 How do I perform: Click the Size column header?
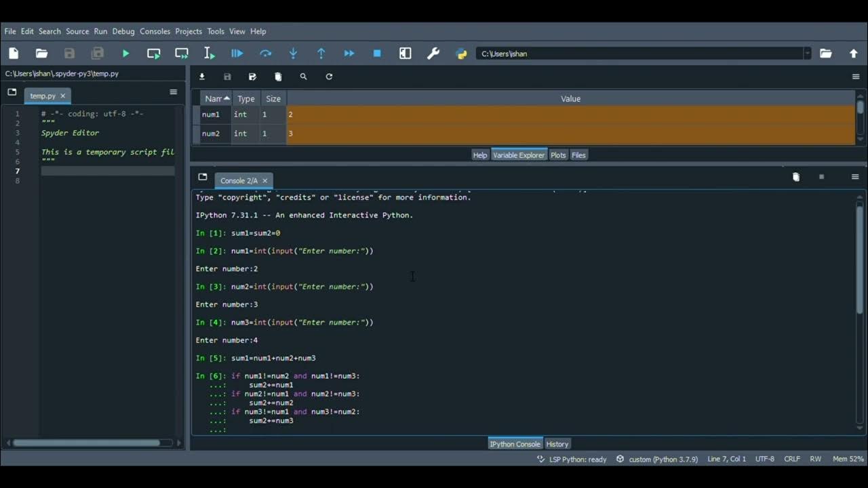click(273, 99)
